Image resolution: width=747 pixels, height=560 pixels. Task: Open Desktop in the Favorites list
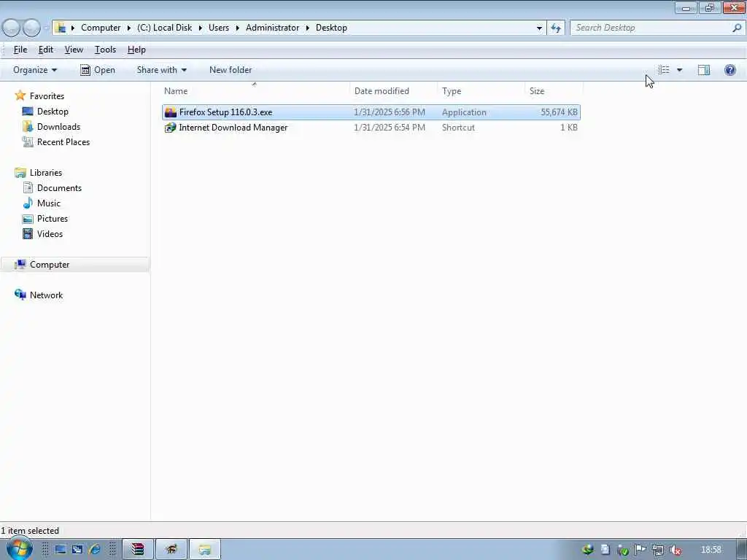point(53,112)
